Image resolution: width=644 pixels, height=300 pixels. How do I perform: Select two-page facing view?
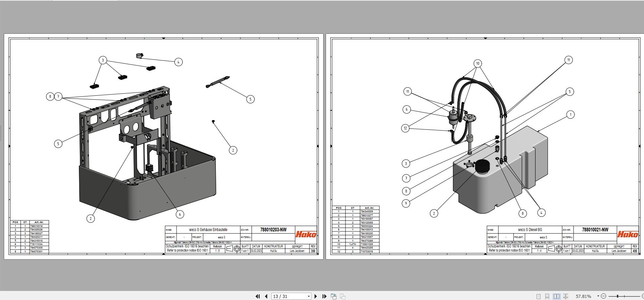point(556,296)
